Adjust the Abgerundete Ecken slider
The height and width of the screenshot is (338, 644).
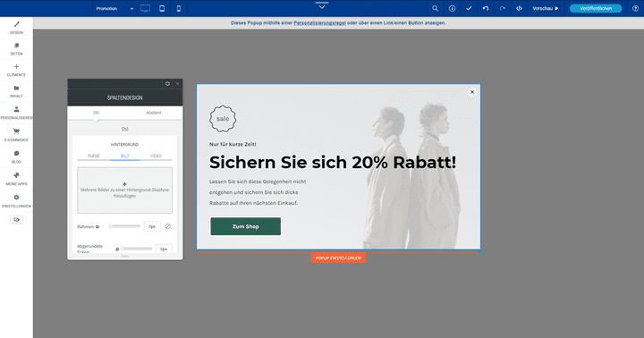tap(136, 249)
